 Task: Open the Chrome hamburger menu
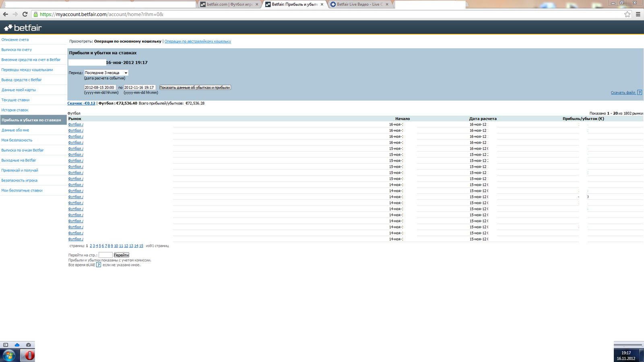tap(638, 14)
